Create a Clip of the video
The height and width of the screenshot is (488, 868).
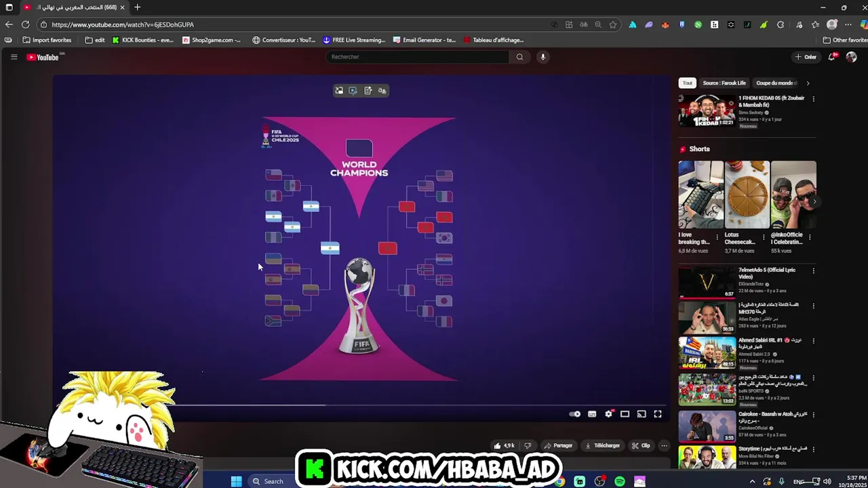click(x=641, y=445)
